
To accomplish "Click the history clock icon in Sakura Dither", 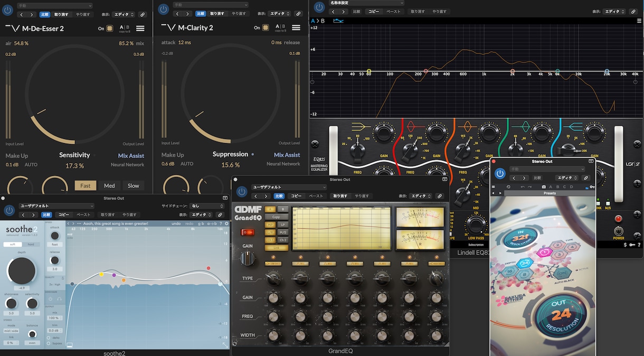I will [x=508, y=186].
